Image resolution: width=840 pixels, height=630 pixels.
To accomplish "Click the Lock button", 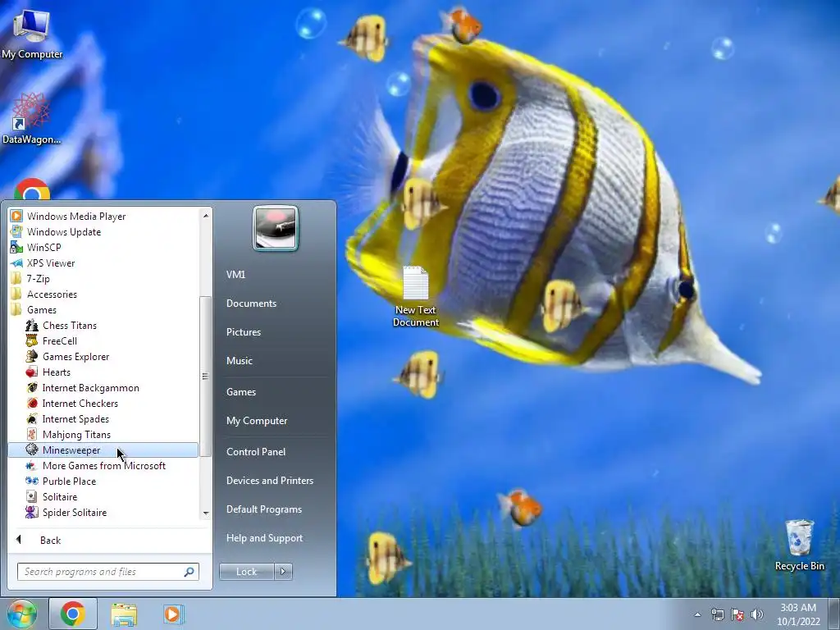I will tap(246, 572).
